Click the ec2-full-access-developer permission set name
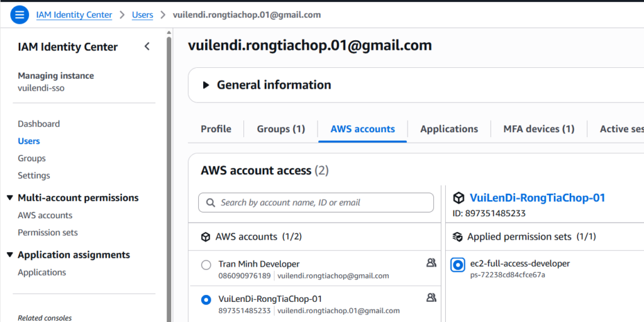Screen dimensions: 644x322 point(520,264)
